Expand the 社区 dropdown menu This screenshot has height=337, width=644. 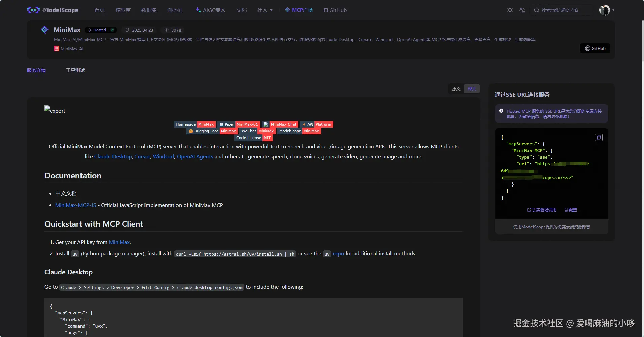265,10
